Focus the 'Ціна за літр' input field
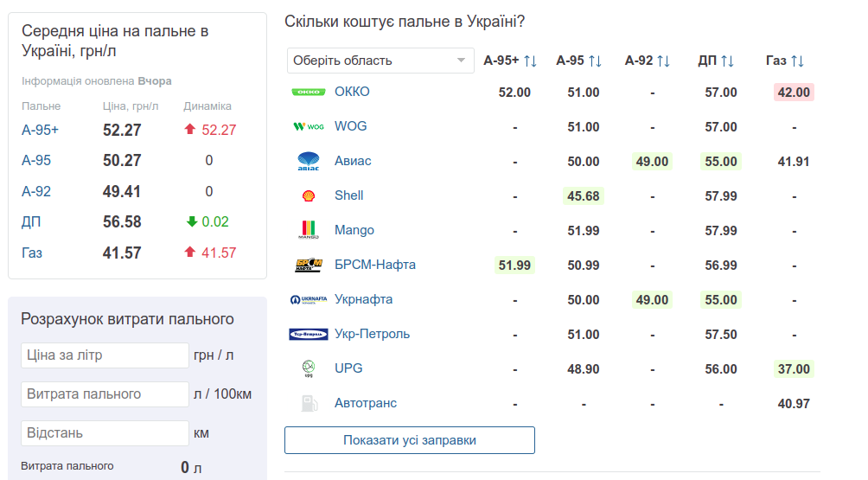868x480 pixels. pyautogui.click(x=105, y=355)
